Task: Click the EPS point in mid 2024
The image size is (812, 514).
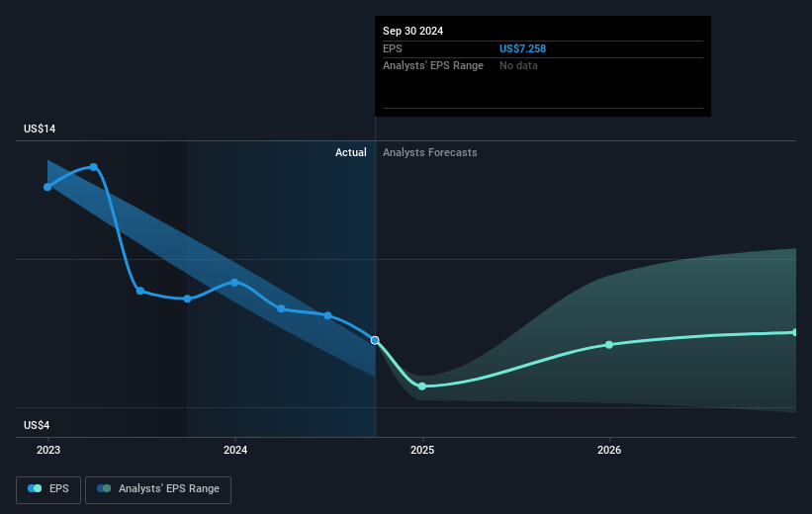Action: pos(327,315)
